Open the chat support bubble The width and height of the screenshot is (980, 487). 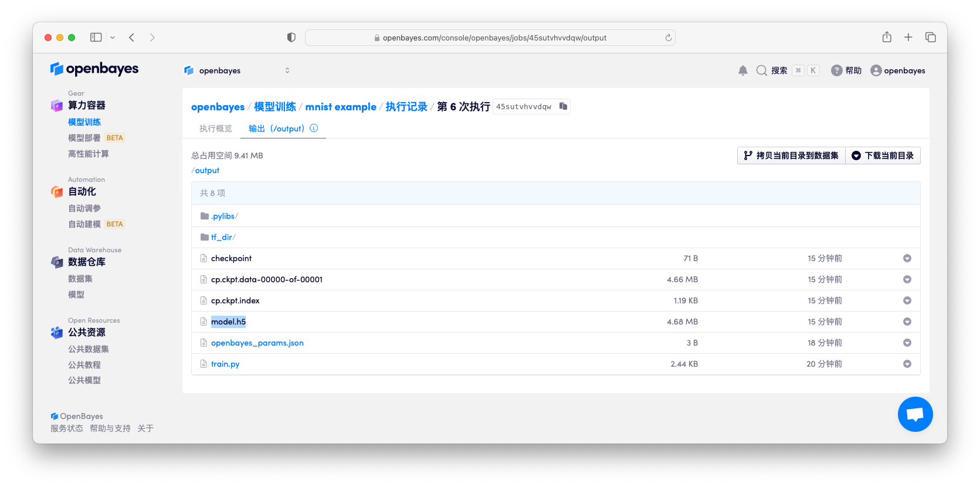(914, 414)
